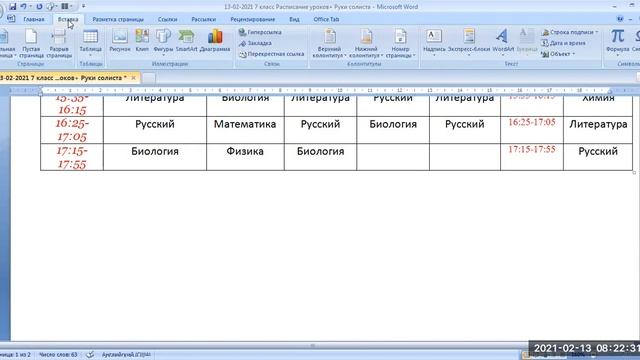Insert a SmartArt graphic
The width and height of the screenshot is (640, 360).
pyautogui.click(x=187, y=41)
